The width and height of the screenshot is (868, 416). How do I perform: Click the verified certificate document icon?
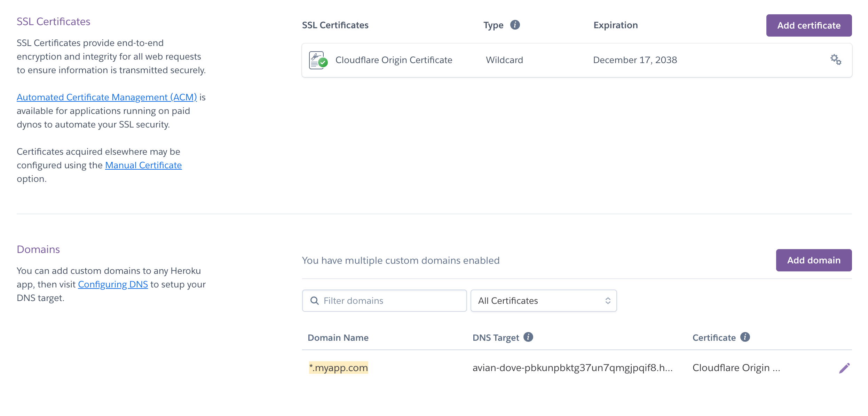(318, 60)
